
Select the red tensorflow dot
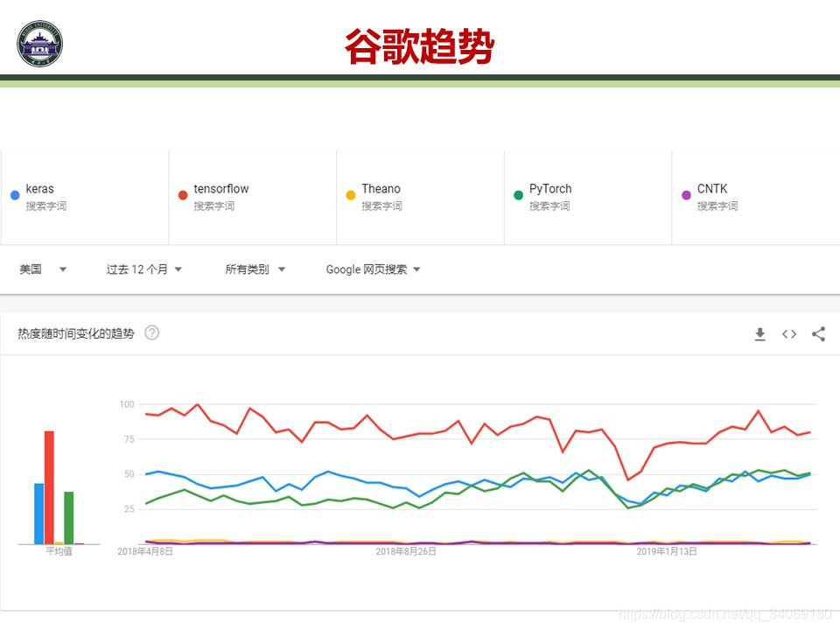(183, 195)
